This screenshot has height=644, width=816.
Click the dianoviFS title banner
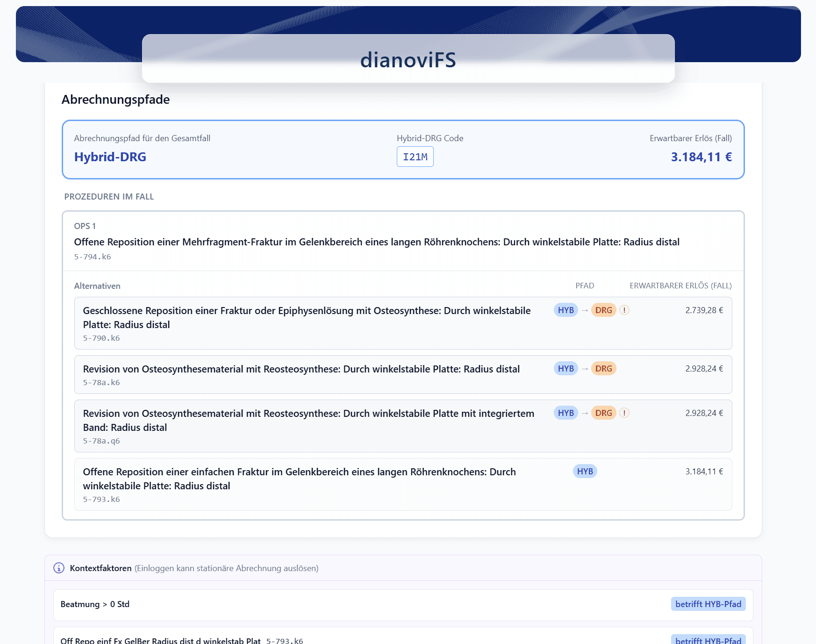pyautogui.click(x=408, y=60)
